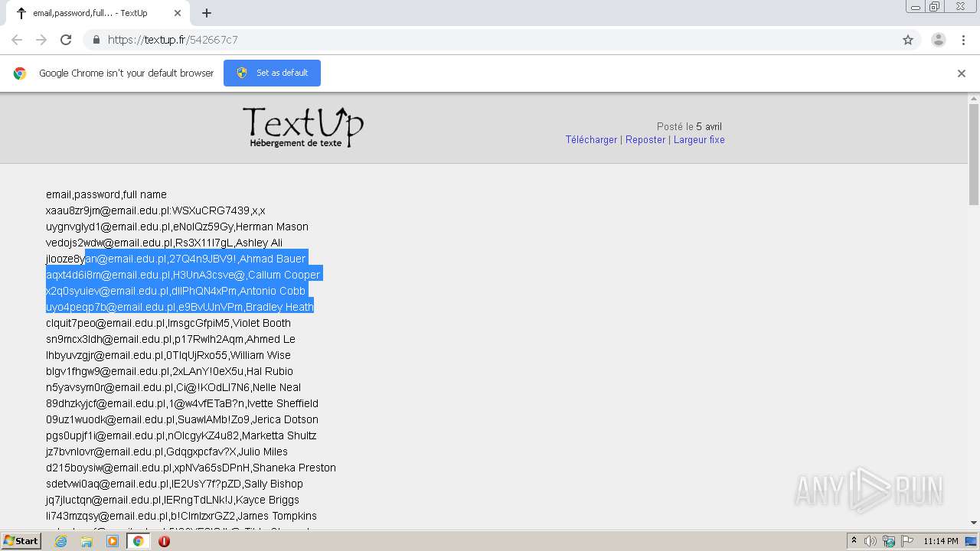
Task: Select Chrome in the taskbar
Action: (138, 541)
